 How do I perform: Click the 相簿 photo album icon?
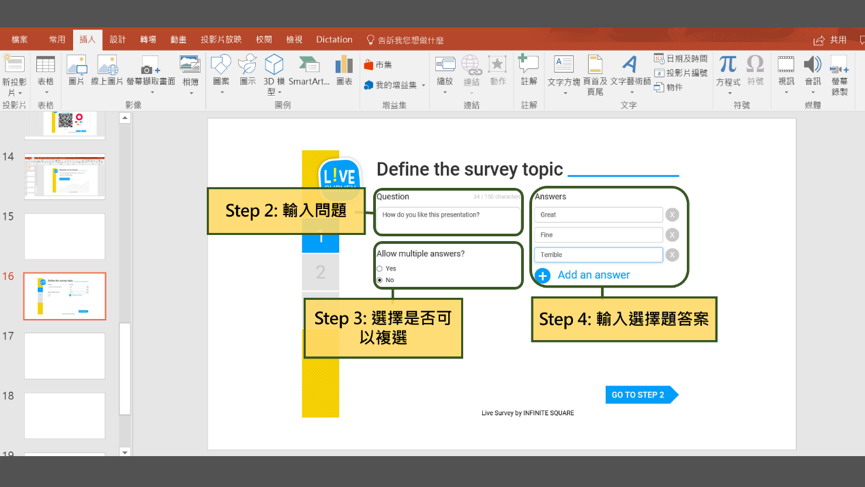(x=190, y=65)
